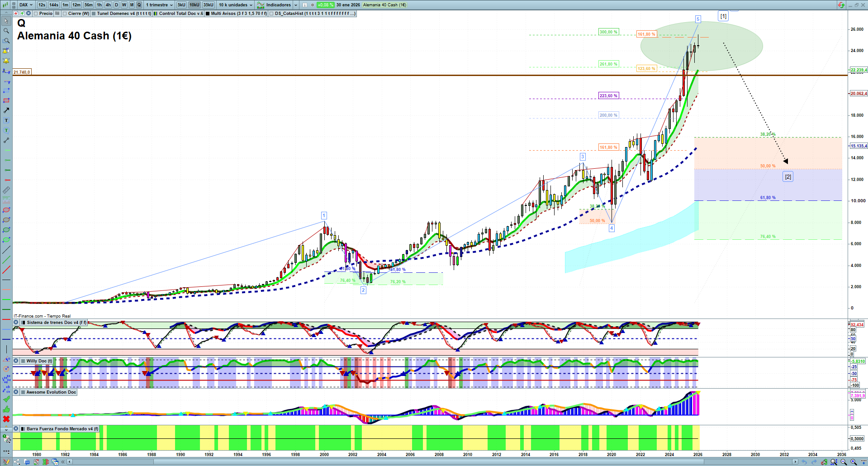Select the red ellipse drawing tool
This screenshot has width=868, height=466.
[x=6, y=210]
